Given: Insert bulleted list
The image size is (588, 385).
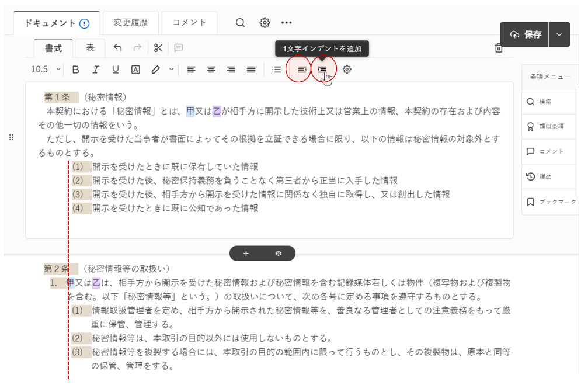Looking at the screenshot, I should pos(276,70).
